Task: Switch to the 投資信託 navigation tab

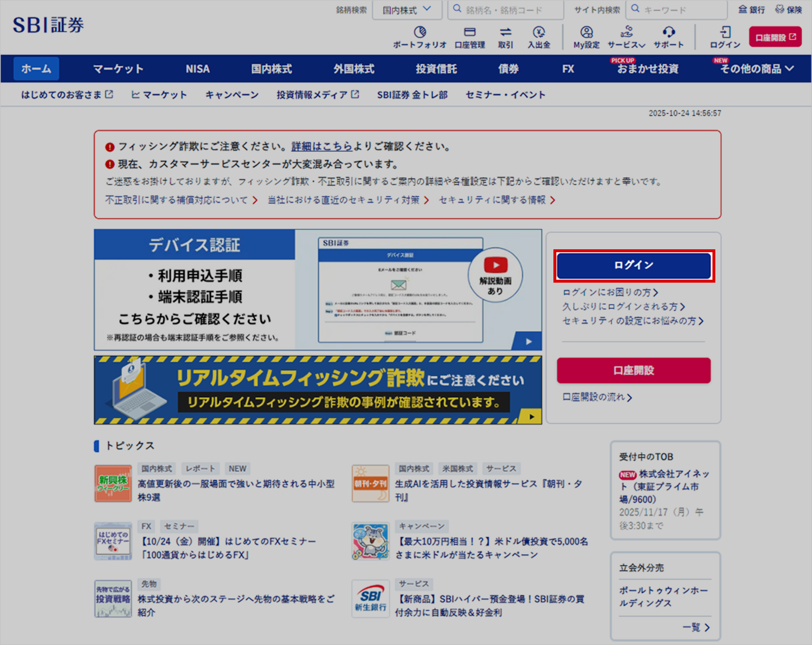Action: (436, 69)
